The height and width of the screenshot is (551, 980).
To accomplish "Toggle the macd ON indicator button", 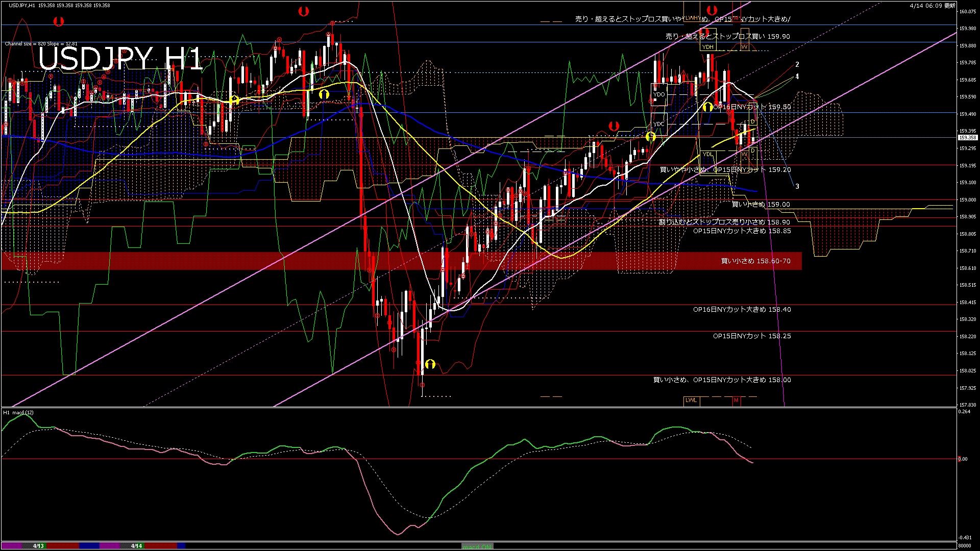I will click(476, 545).
